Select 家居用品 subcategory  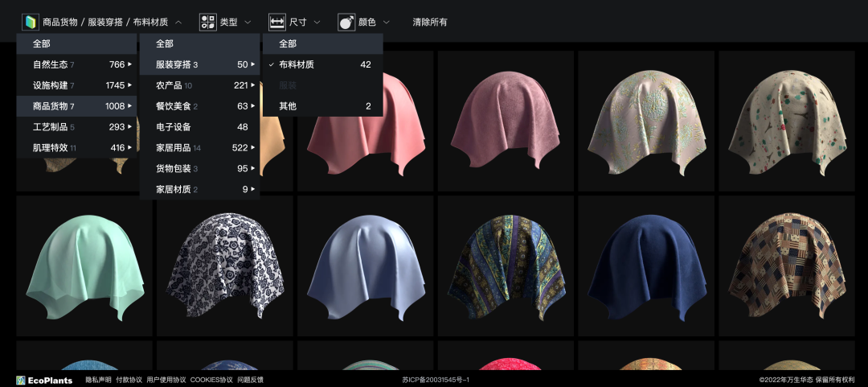click(x=200, y=147)
